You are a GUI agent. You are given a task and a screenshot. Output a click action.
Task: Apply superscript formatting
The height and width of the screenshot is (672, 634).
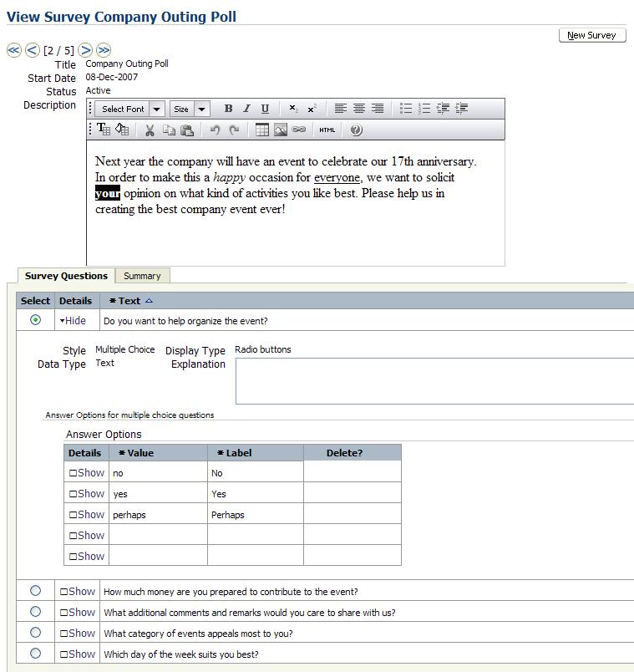pos(312,109)
